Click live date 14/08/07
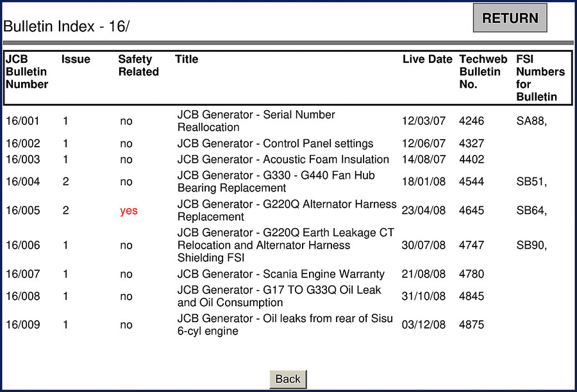This screenshot has height=392, width=577. pyautogui.click(x=424, y=159)
